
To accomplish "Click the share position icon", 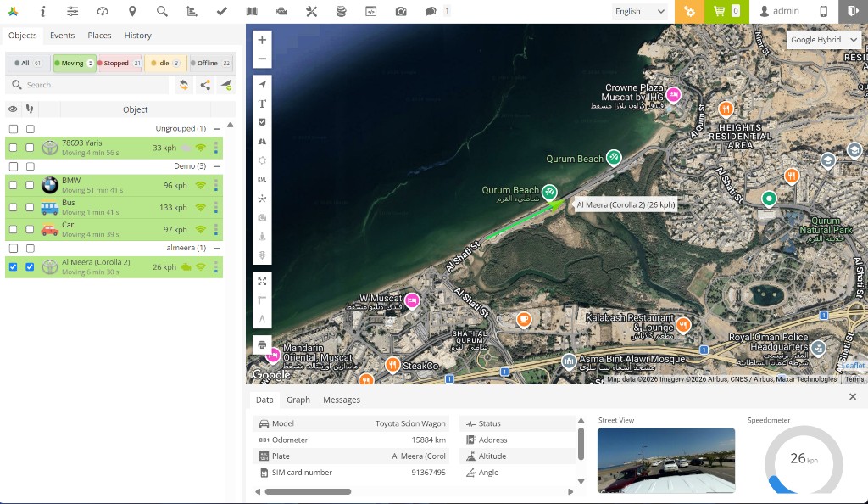I will (x=205, y=85).
